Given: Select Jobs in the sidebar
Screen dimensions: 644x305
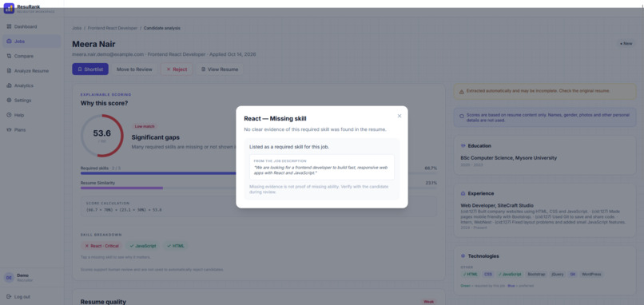Looking at the screenshot, I should click(32, 42).
